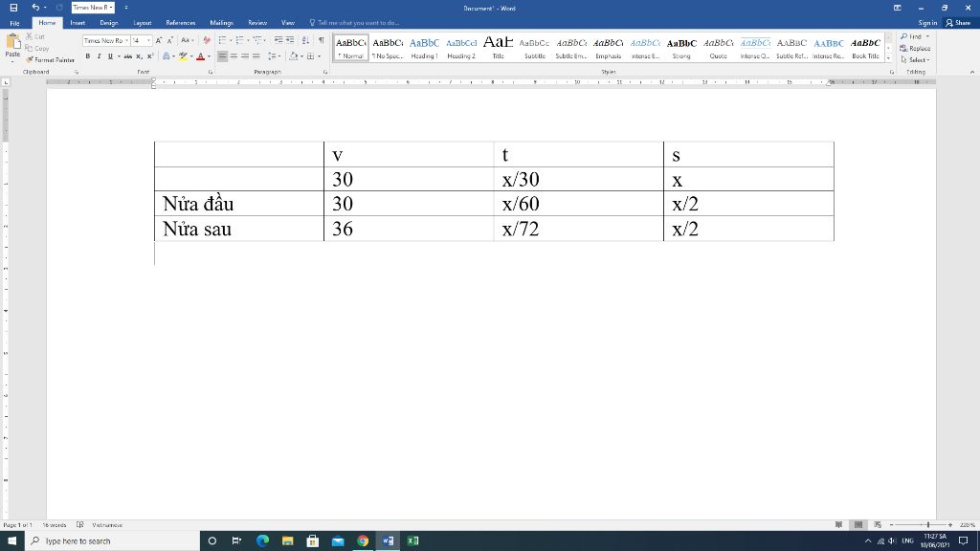980x551 pixels.
Task: Switch to the Review tab
Action: pyautogui.click(x=257, y=23)
